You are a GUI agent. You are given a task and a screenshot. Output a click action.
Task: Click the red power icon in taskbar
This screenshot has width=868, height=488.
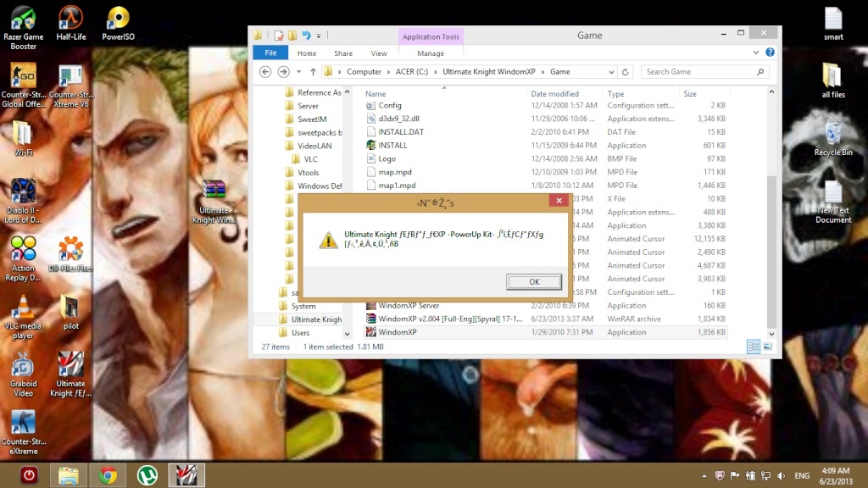[x=29, y=475]
